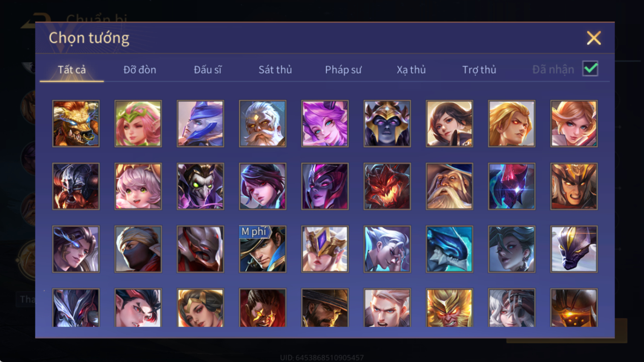Close the 'Chọn tướng' dialog
The image size is (644, 362).
(x=594, y=38)
